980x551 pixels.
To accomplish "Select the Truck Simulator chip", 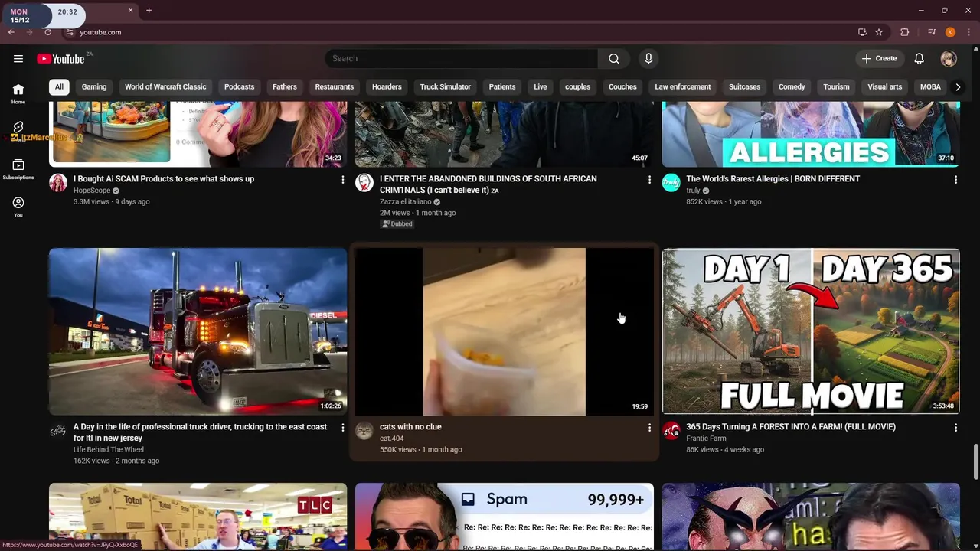I will point(445,86).
